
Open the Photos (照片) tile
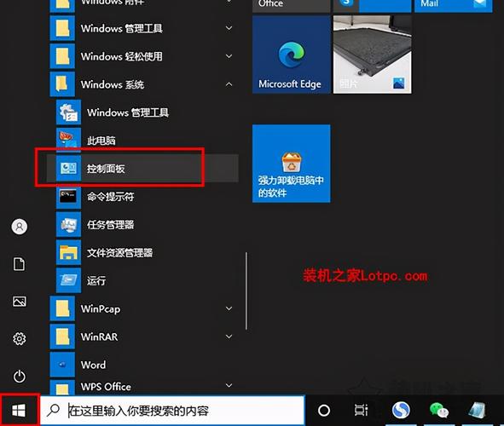click(372, 55)
